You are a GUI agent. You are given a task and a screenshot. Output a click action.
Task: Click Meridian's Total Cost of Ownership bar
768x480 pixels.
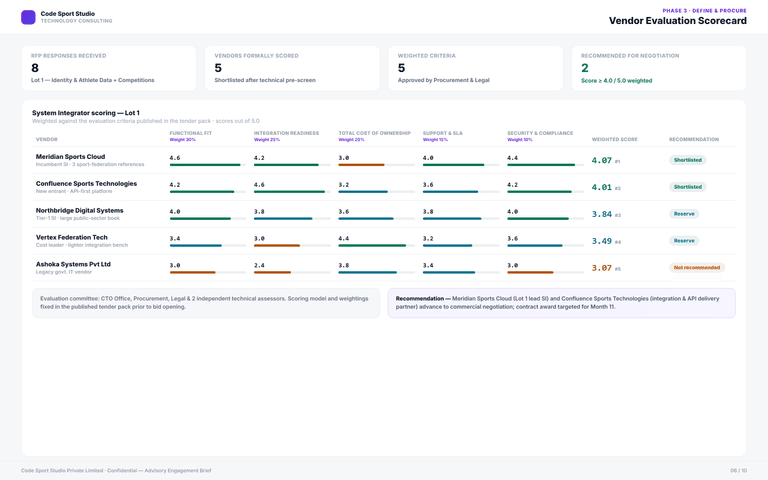(376, 165)
